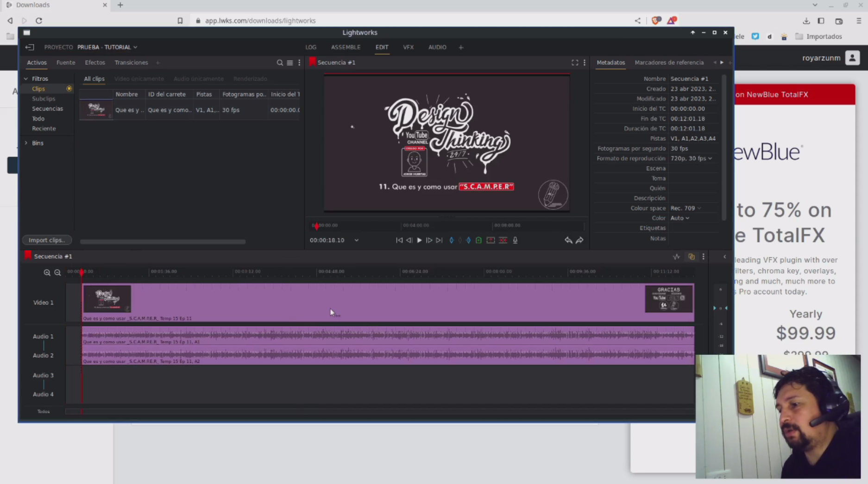Click the Import clips button

(47, 240)
